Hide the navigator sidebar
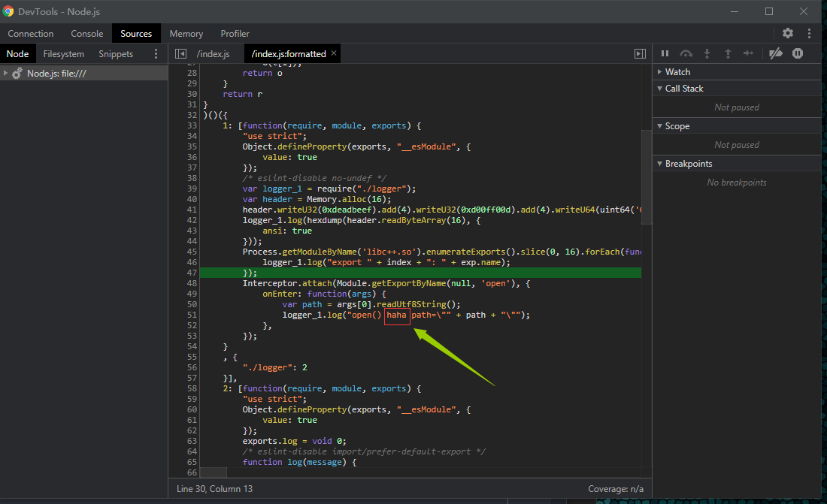827x504 pixels. point(180,54)
